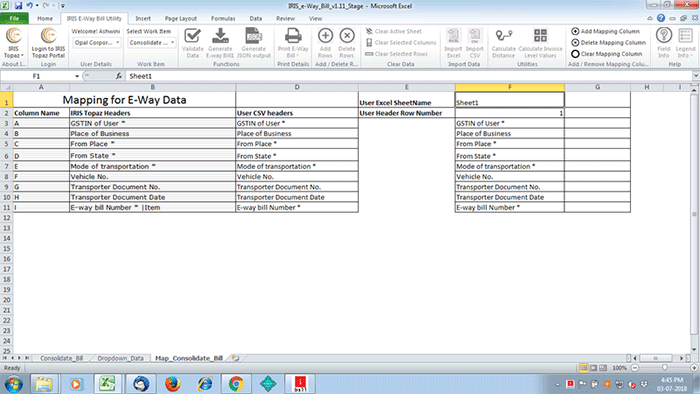The width and height of the screenshot is (700, 394).
Task: Click Add Rows icon
Action: 325,43
